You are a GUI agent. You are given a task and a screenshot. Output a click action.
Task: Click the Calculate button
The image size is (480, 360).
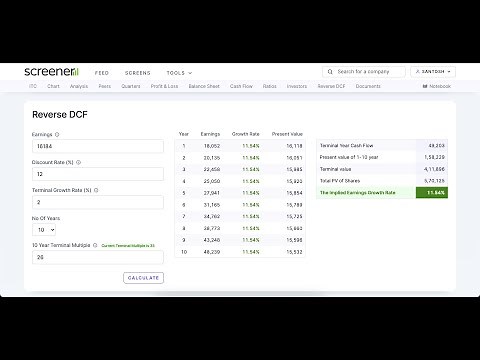coord(143,278)
